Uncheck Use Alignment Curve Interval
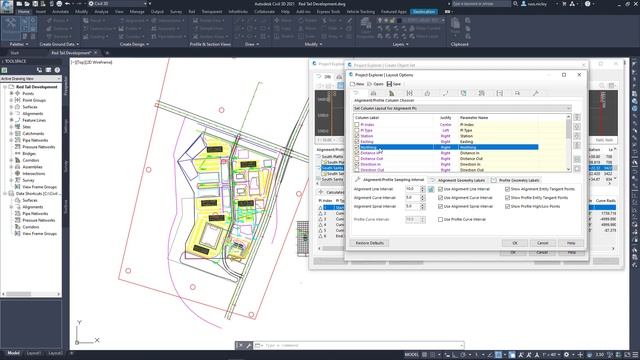Image resolution: width=640 pixels, height=360 pixels. tap(440, 198)
